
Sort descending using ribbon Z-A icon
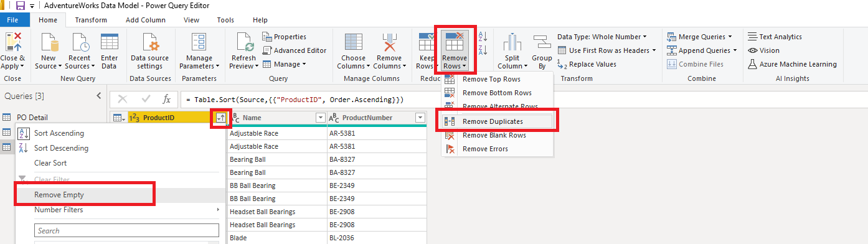(x=483, y=50)
